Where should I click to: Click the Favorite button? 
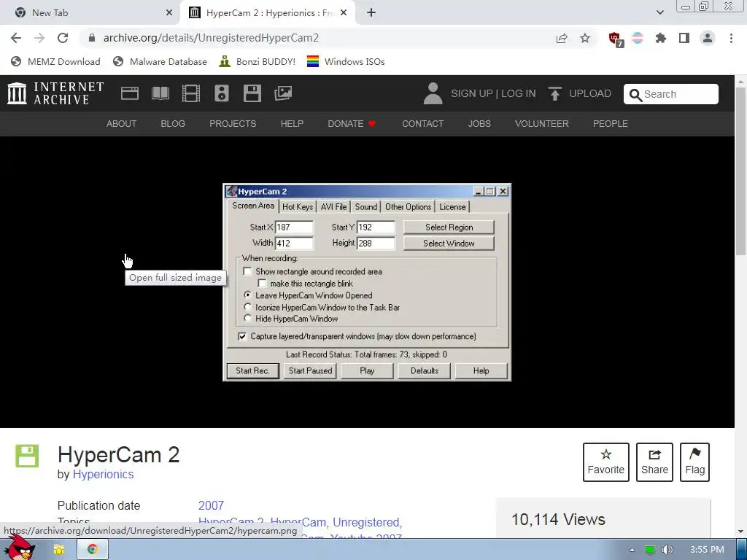606,462
